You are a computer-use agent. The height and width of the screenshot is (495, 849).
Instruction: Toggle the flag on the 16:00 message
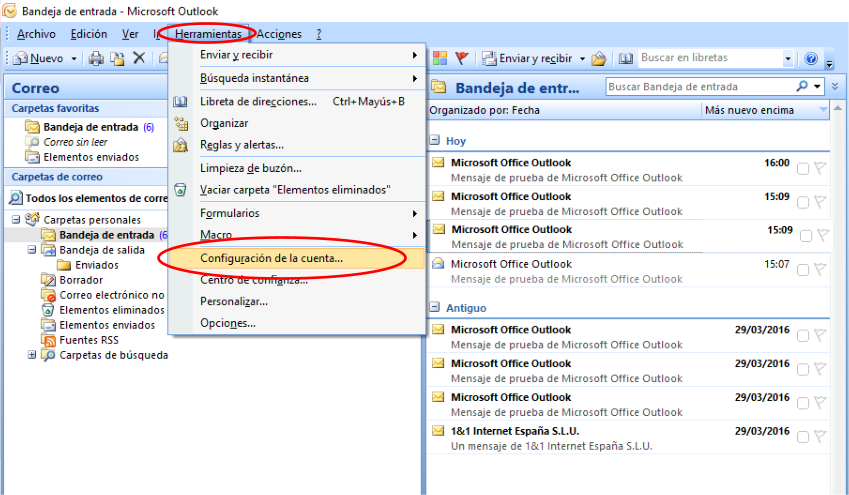(820, 169)
